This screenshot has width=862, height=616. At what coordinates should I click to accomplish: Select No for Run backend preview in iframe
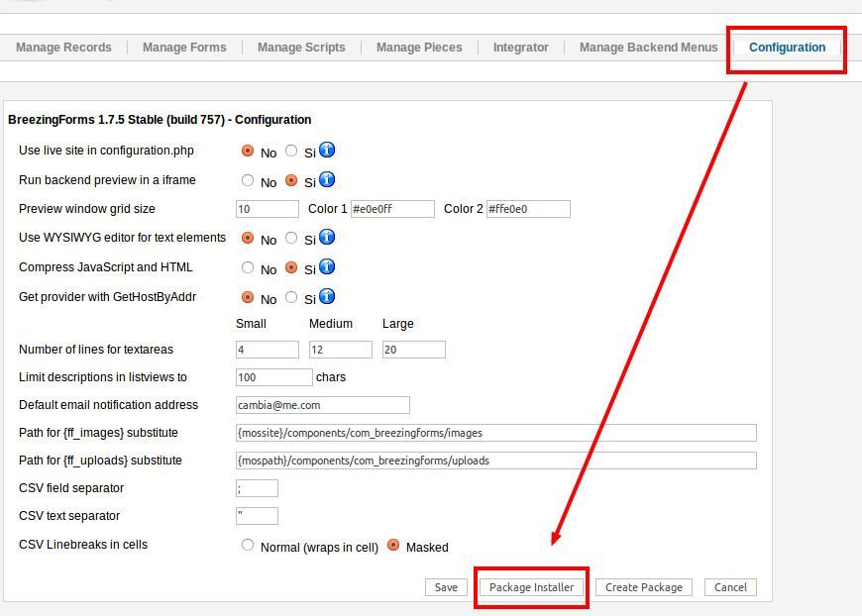[x=248, y=180]
